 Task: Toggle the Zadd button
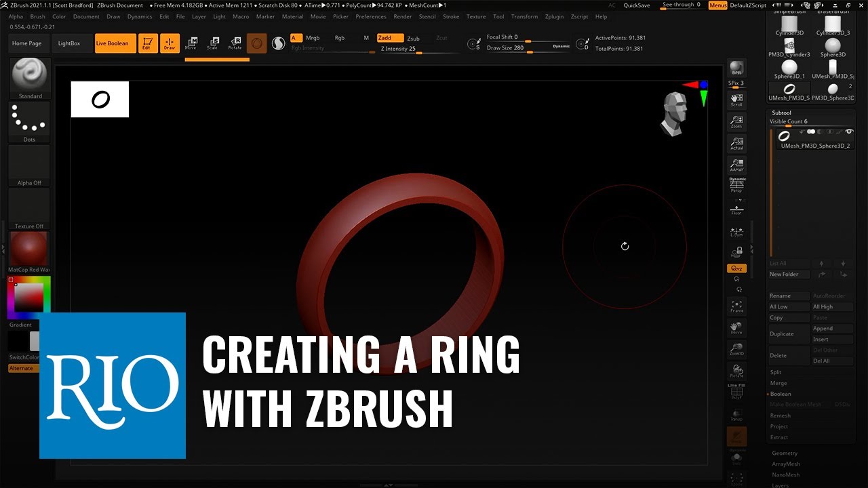390,38
